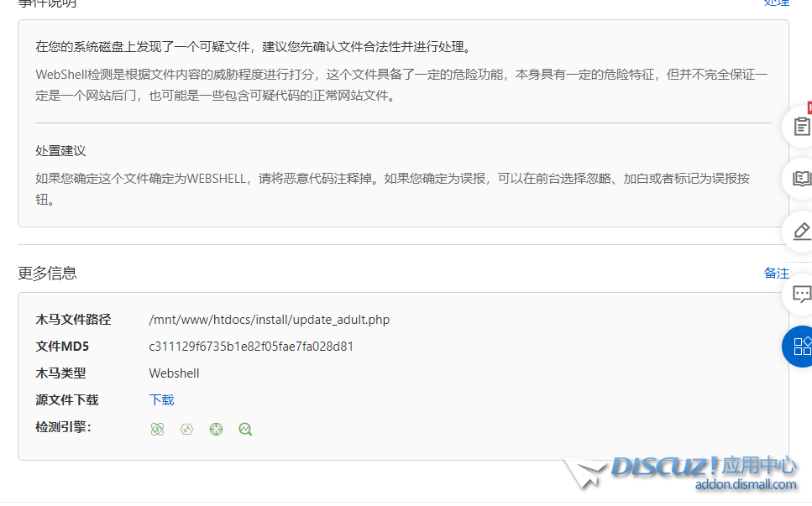Open the documentation book icon in sidebar
Image resolution: width=812 pixels, height=506 pixels.
tap(802, 179)
